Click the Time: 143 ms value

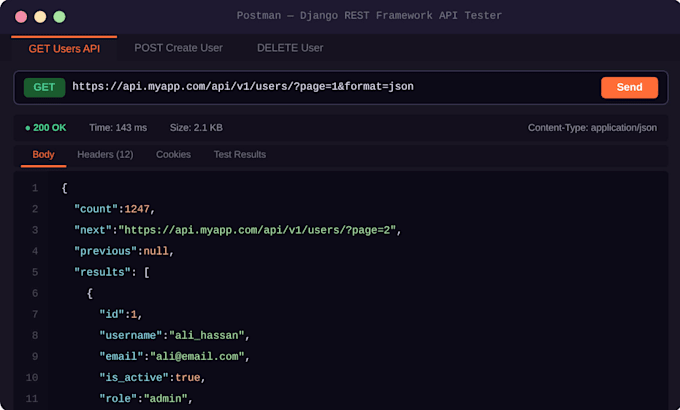(x=118, y=128)
